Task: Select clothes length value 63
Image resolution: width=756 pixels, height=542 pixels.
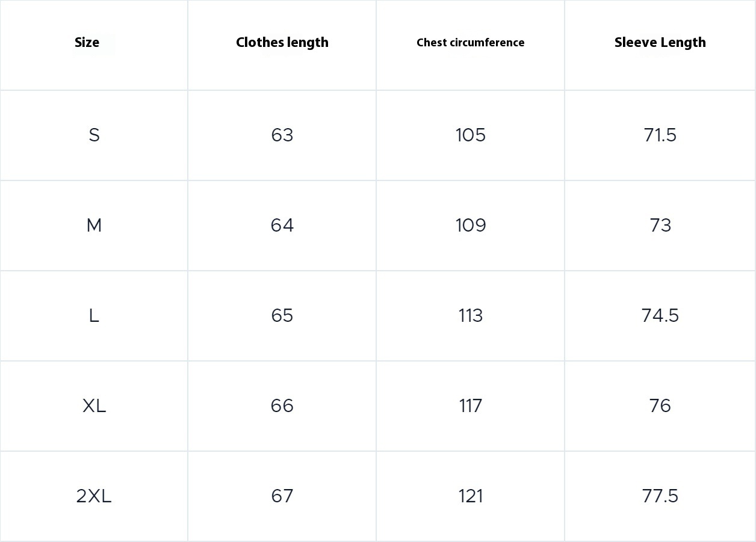Action: pyautogui.click(x=282, y=135)
